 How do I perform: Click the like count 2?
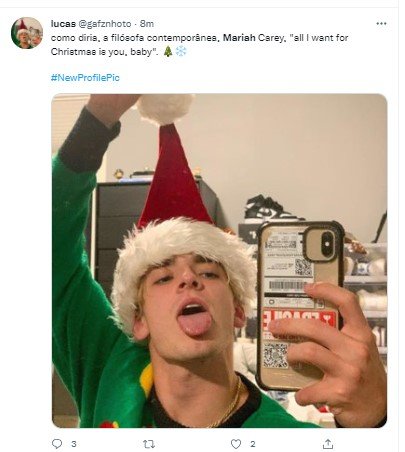tap(253, 444)
